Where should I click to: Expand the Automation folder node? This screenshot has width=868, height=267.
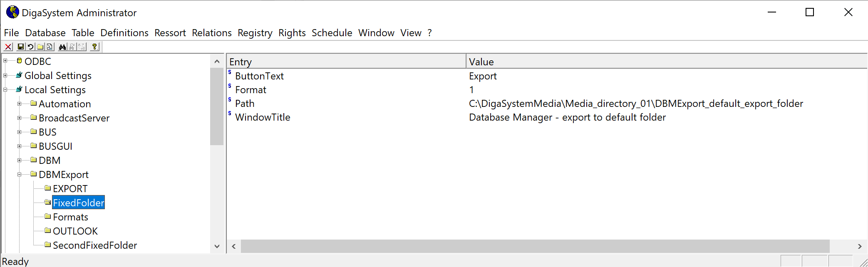click(20, 104)
